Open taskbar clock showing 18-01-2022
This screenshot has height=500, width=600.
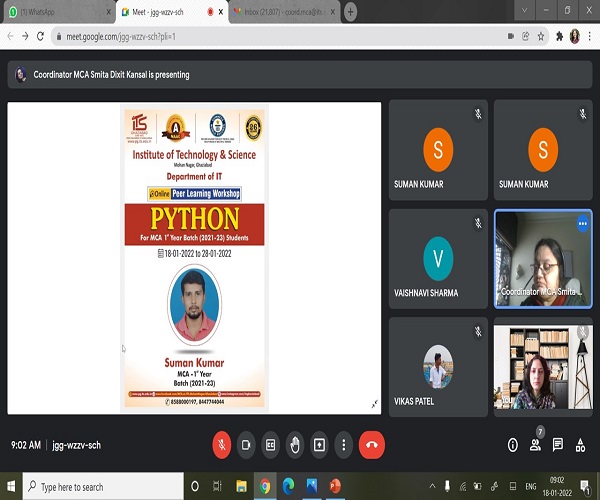[557, 486]
